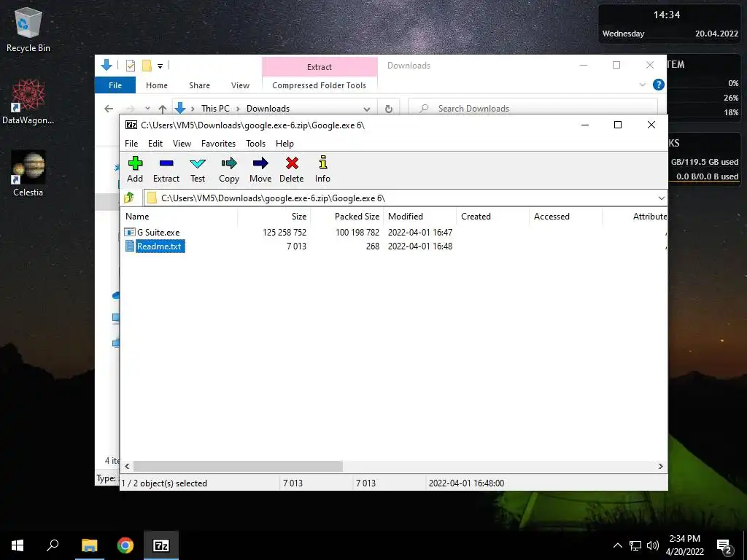Open the 7-Zip Edit menu
Viewport: 747px width, 560px height.
155,144
